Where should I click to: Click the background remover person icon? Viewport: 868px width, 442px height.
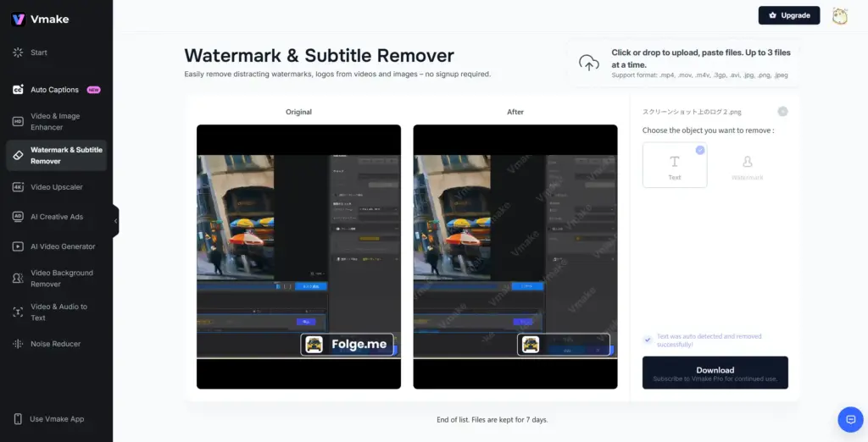18,279
